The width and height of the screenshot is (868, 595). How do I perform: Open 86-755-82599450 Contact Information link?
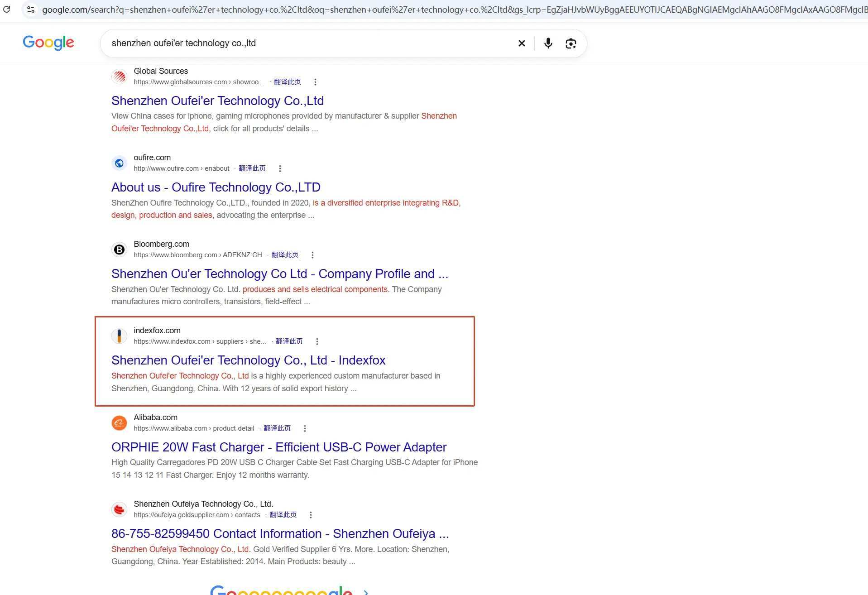coord(280,533)
